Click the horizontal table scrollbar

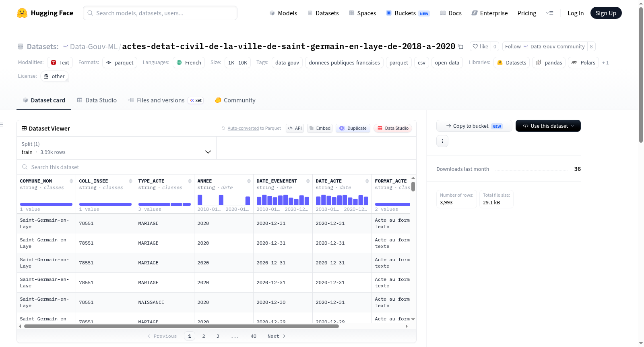[181, 326]
